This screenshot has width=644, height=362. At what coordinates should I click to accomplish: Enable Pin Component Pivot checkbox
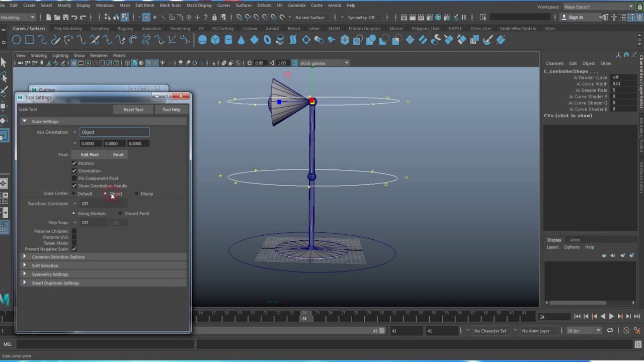pyautogui.click(x=74, y=178)
